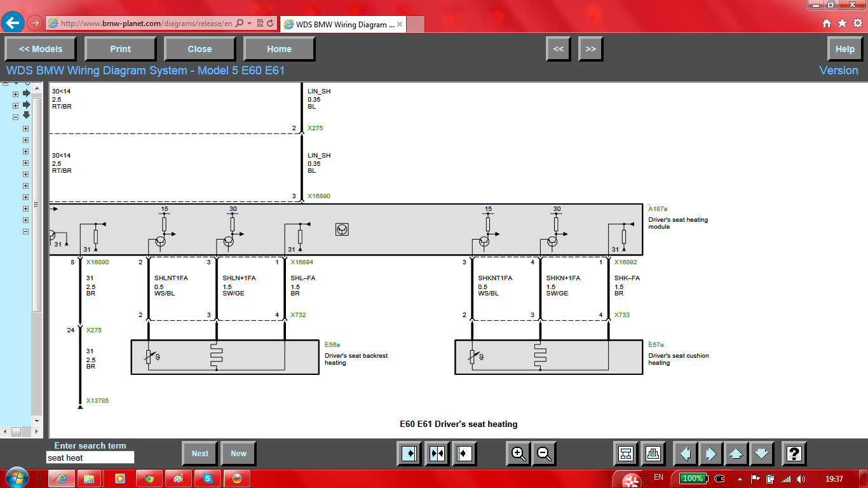Click the left-align pane arrow icon
This screenshot has width=868, height=488.
point(465,454)
